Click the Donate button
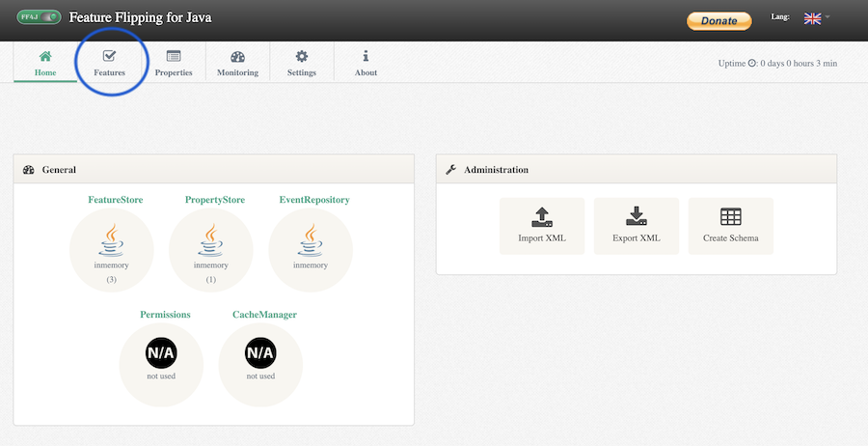 pyautogui.click(x=719, y=20)
